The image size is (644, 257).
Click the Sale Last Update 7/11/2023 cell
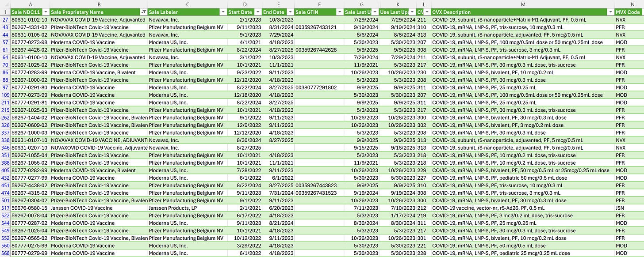[x=361, y=208]
